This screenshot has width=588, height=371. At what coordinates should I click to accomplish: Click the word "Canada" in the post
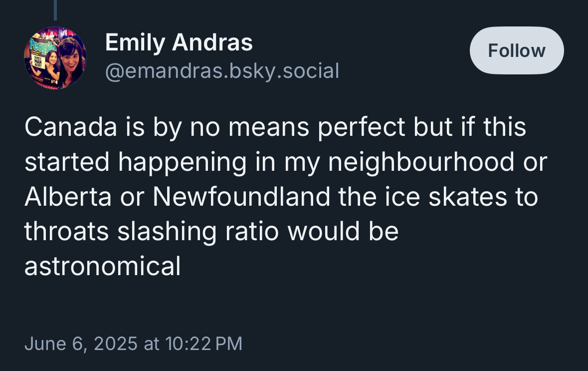click(70, 127)
